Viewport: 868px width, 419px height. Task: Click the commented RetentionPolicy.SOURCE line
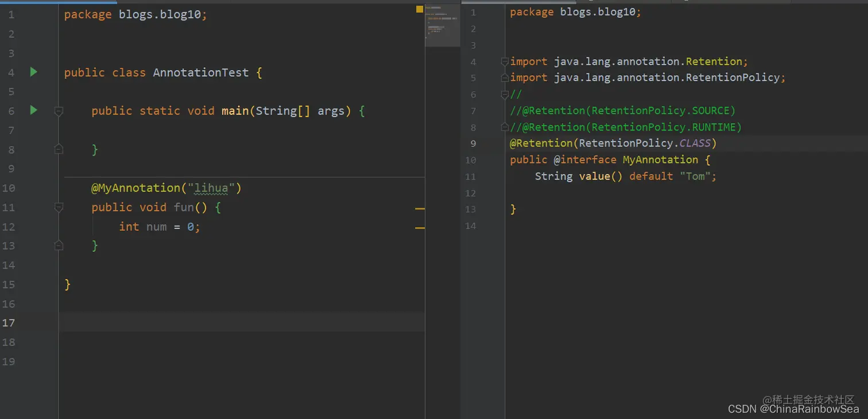click(623, 111)
